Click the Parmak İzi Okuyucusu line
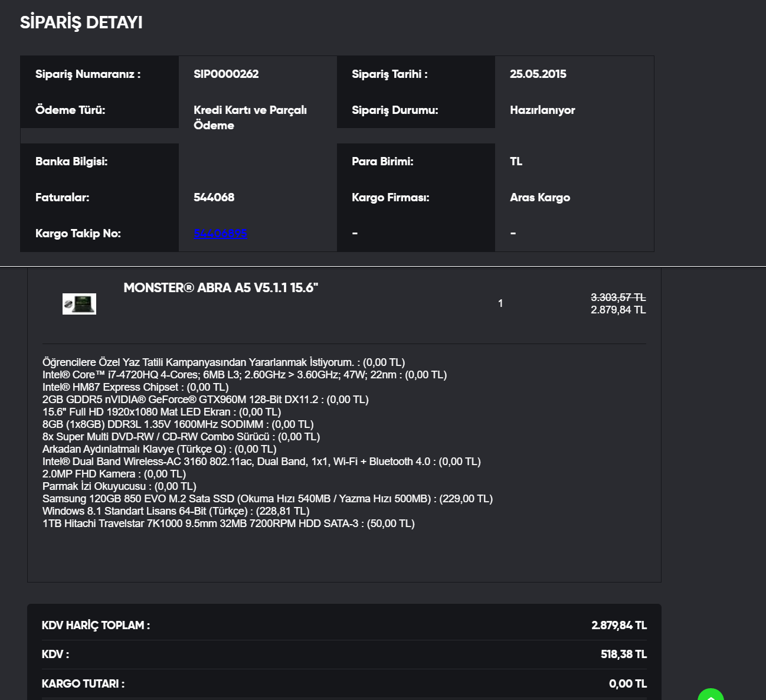The height and width of the screenshot is (700, 766). 119,486
